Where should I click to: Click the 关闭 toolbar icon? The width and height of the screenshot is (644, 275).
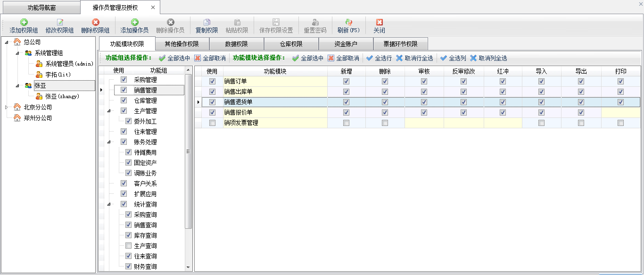pos(379,22)
